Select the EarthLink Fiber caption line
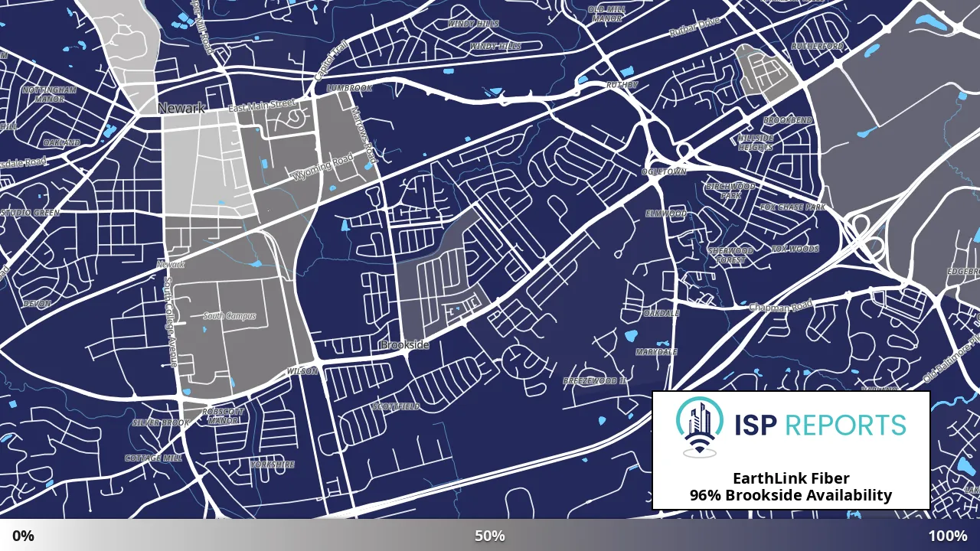The width and height of the screenshot is (980, 551). (x=791, y=478)
